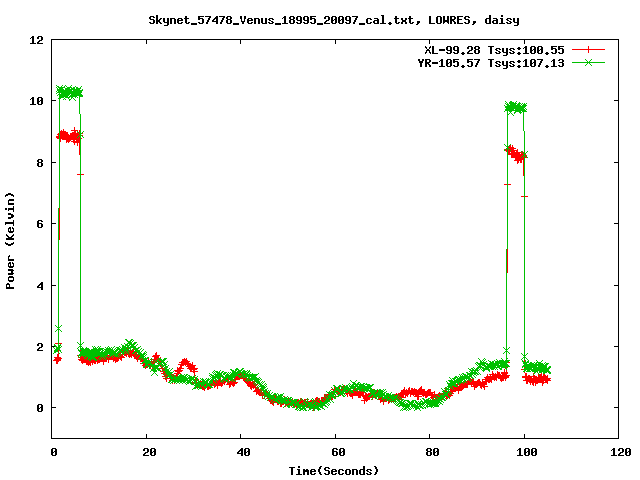Image resolution: width=640 pixels, height=480 pixels.
Task: Click the x-axis tick label 80
Action: tap(433, 452)
